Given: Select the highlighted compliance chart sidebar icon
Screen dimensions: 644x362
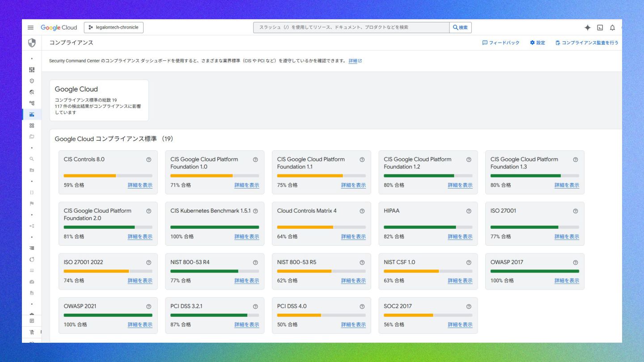Looking at the screenshot, I should (x=32, y=114).
